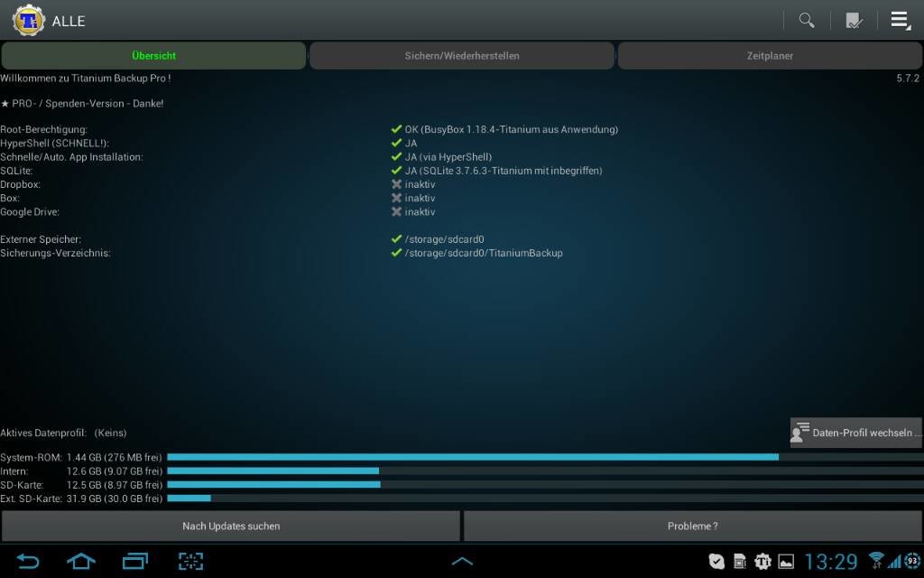Tap the Box: label
The height and width of the screenshot is (578, 924).
[x=10, y=198]
